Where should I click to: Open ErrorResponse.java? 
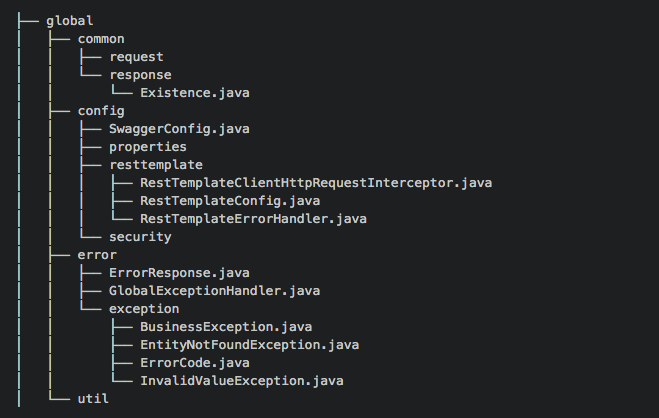(179, 273)
